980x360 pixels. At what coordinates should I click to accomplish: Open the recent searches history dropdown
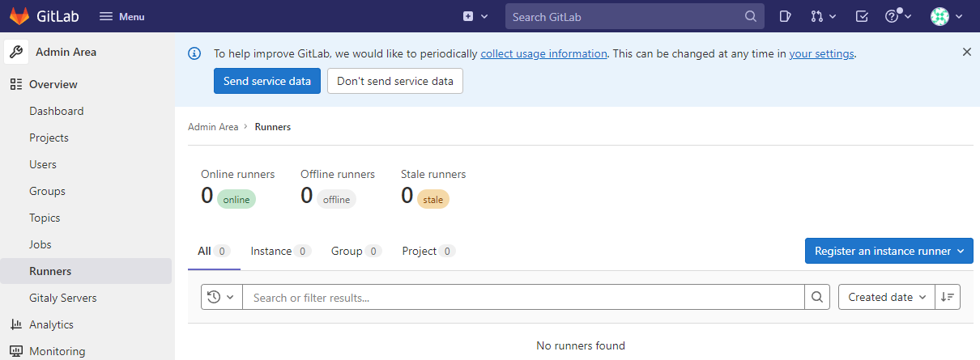point(221,298)
